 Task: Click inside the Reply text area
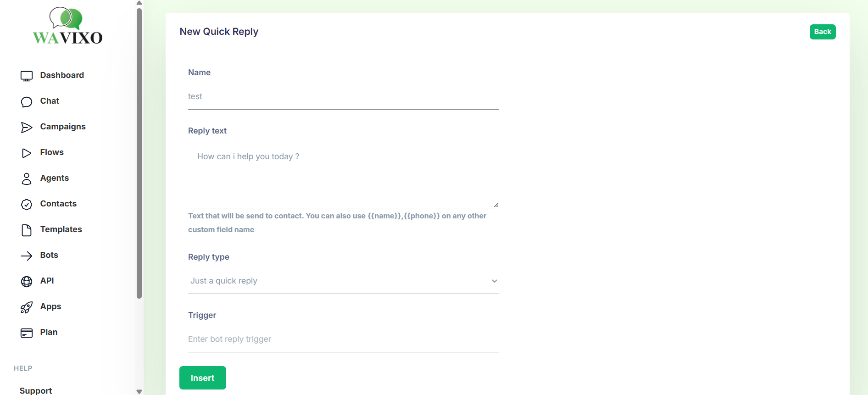pyautogui.click(x=343, y=175)
